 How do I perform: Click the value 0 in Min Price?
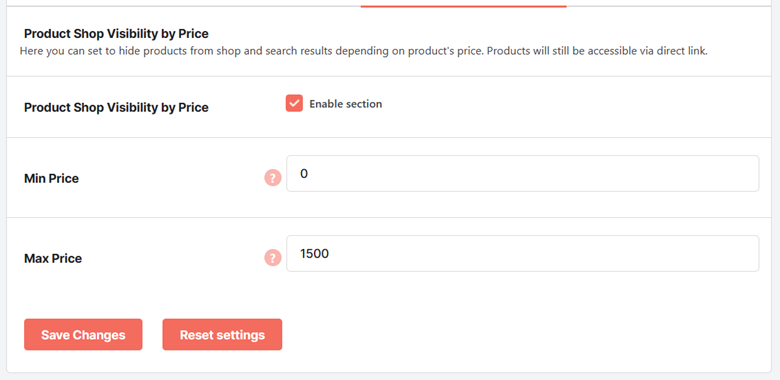[304, 174]
